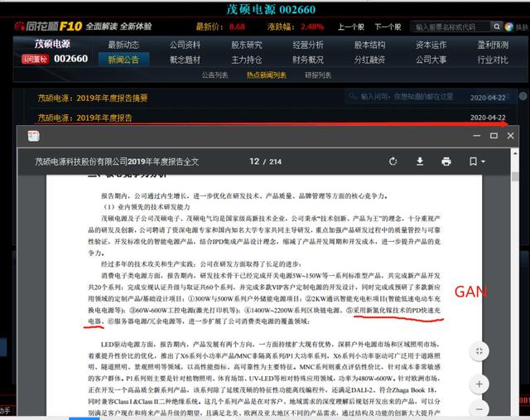Open the 公司资料 tab
Screen dimensions: 530x420
click(185, 45)
